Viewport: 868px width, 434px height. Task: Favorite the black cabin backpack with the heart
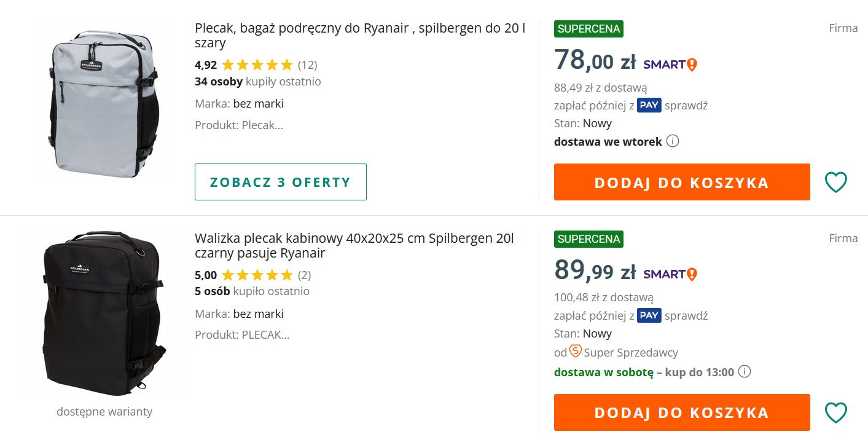[x=835, y=412]
